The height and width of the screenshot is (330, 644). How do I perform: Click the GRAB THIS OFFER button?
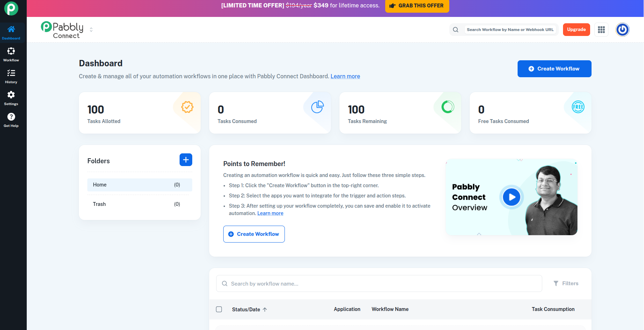coord(417,6)
